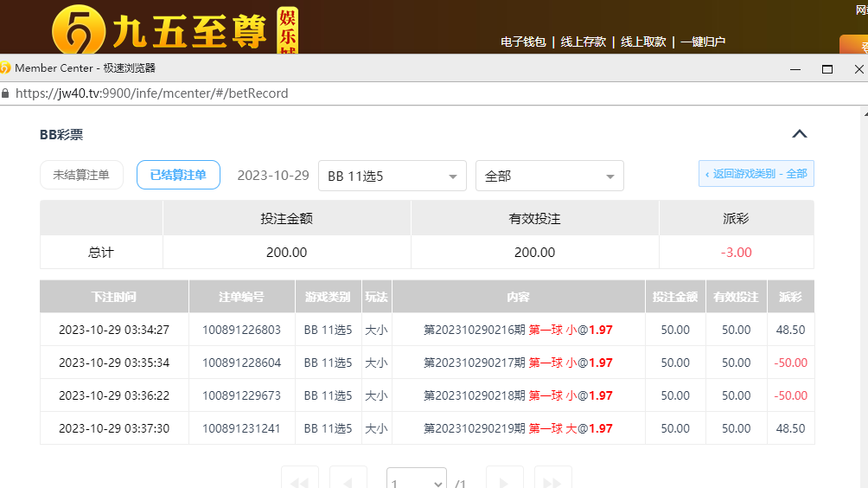Go to previous page of records
Viewport: 868px width, 488px height.
point(348,480)
